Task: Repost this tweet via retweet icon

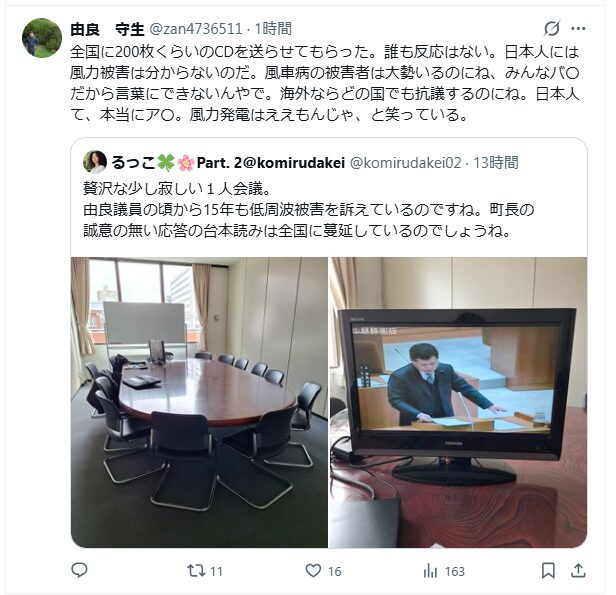Action: click(x=196, y=570)
